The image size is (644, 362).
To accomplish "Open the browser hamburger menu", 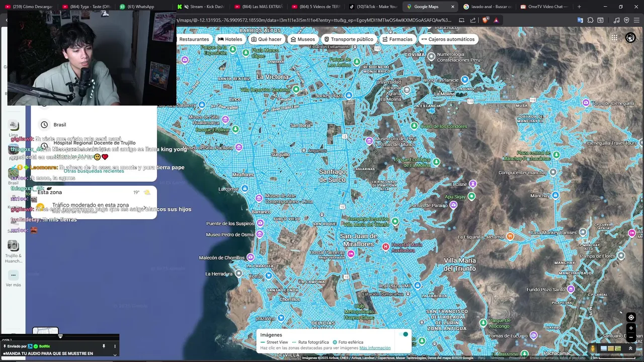I will [636, 20].
